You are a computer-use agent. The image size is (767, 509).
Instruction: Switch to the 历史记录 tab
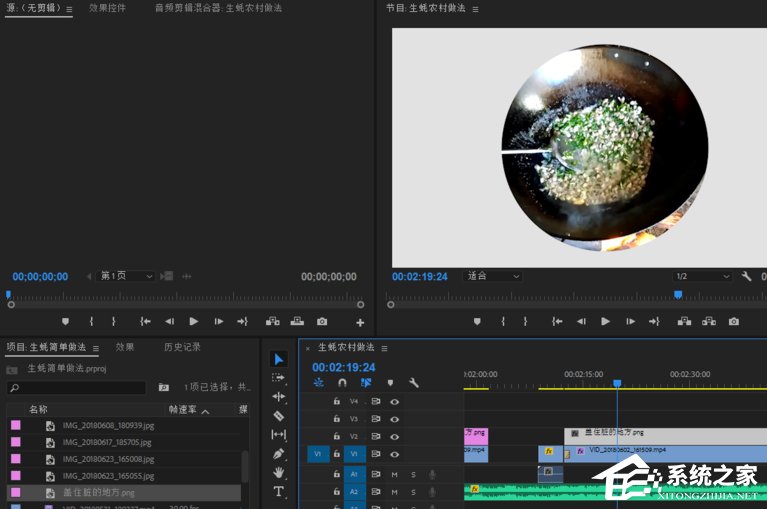point(181,347)
